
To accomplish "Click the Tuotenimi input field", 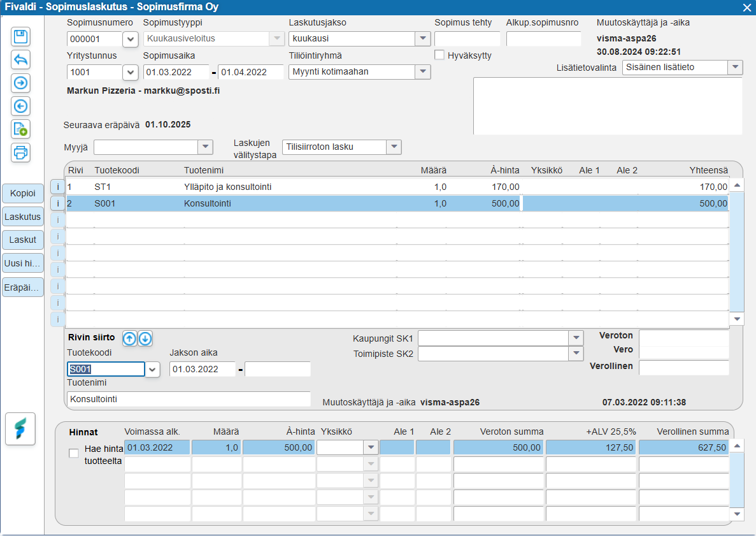I will coord(189,399).
